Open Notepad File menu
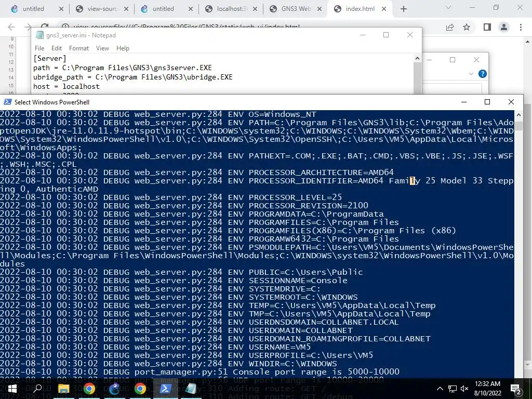532x399 pixels. [39, 48]
